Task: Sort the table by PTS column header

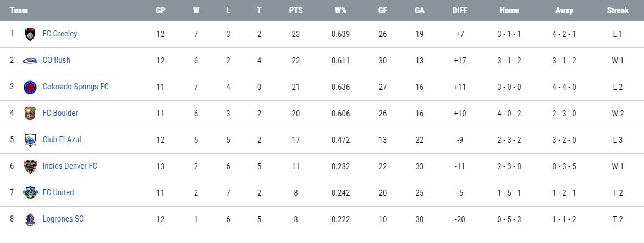Action: click(296, 10)
